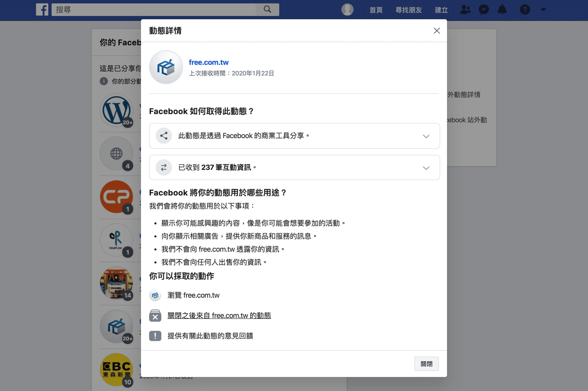Screen dimensions: 588x391
Task: Click the Facebook logo icon
Action: pos(42,10)
